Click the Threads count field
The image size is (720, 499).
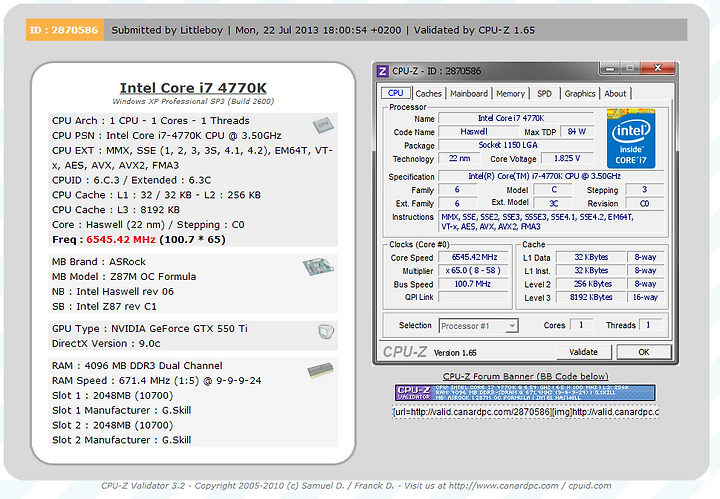pyautogui.click(x=651, y=325)
